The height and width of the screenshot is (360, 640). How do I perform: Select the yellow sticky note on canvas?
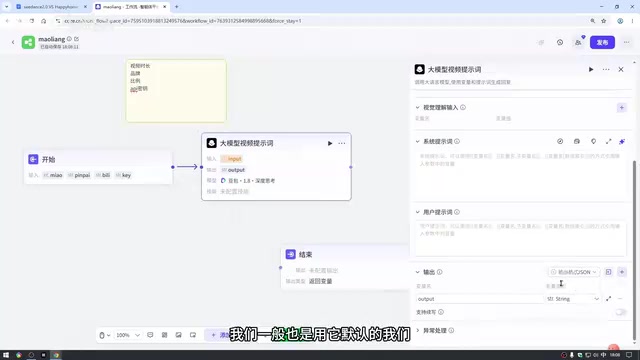point(176,91)
